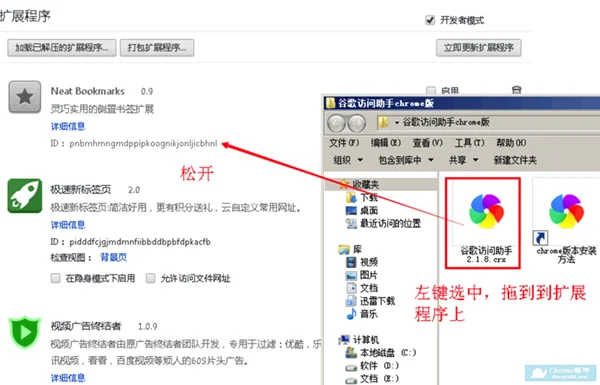Open the 文档 (E:) drive
Screen dimensions: 600x385
372,378
